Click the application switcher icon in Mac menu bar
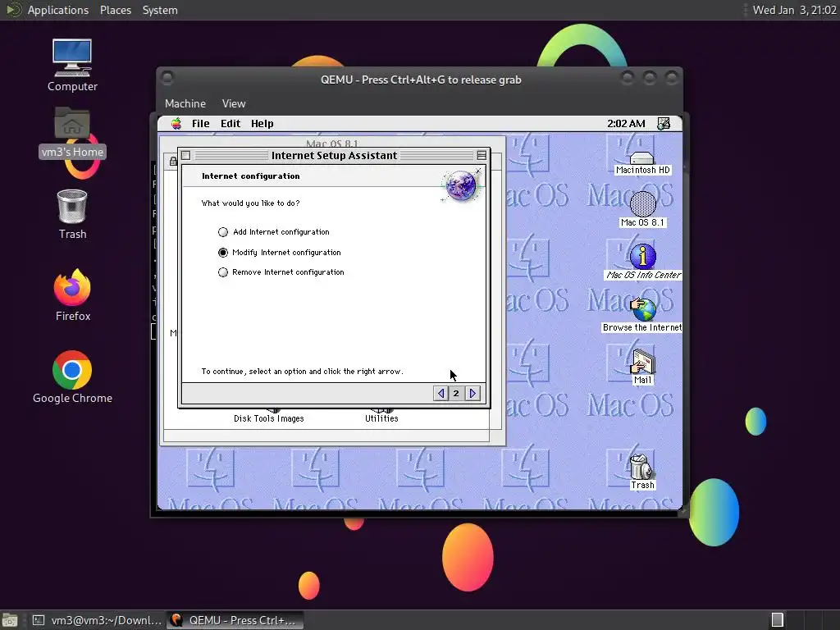840x630 pixels. (663, 124)
